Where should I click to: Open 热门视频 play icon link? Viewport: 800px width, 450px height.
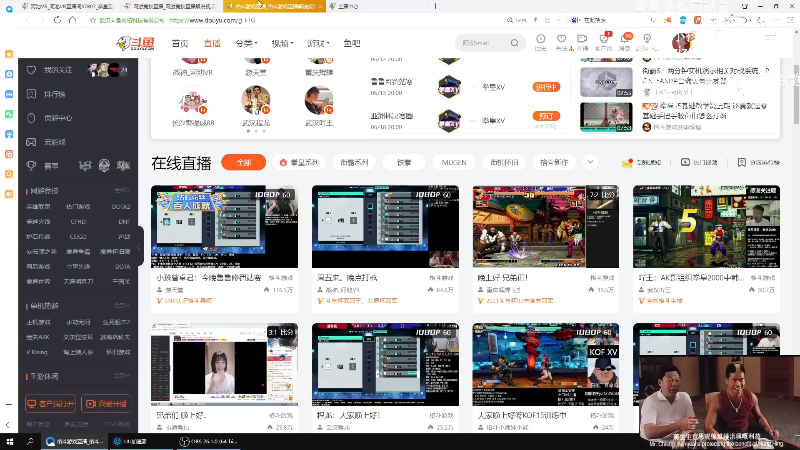[x=685, y=162]
